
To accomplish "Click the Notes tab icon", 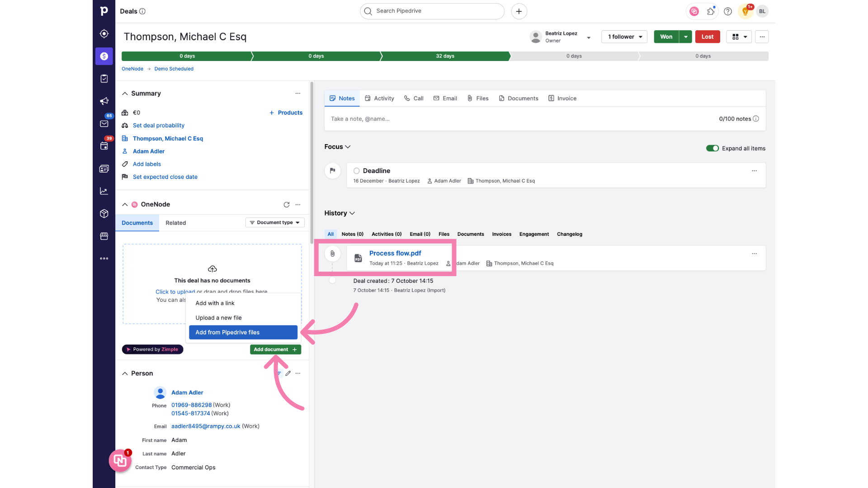I will [333, 98].
